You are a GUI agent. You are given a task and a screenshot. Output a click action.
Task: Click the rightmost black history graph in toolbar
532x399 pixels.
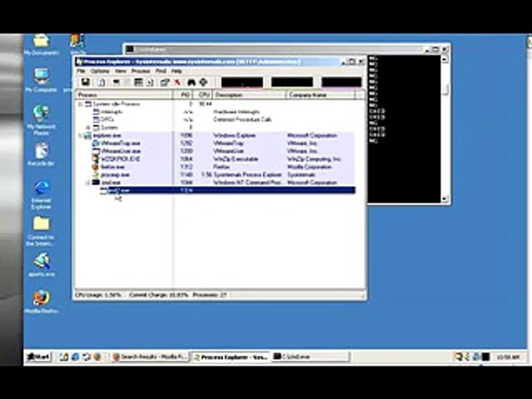(x=342, y=82)
